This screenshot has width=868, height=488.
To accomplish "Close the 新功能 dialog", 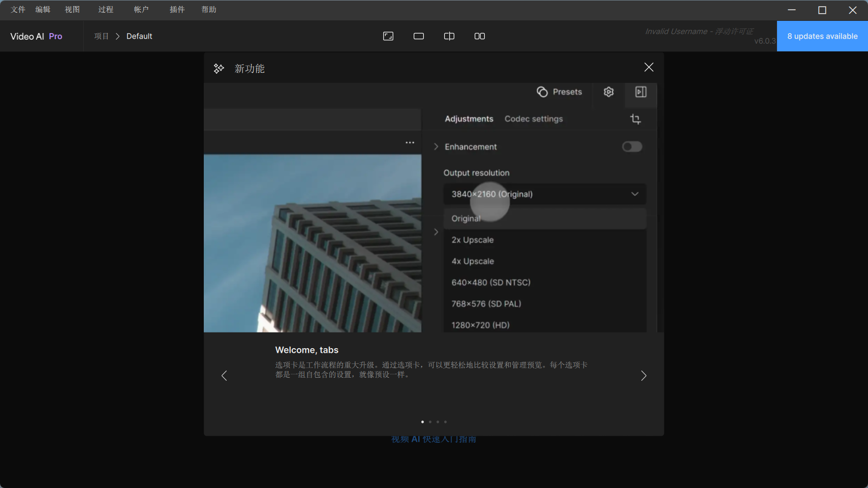I will point(649,67).
